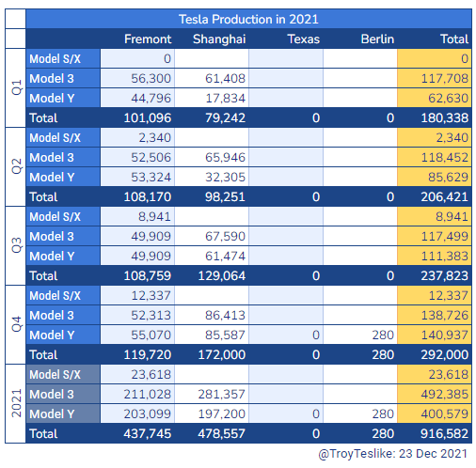Click the 916,582 grand total

pyautogui.click(x=435, y=433)
